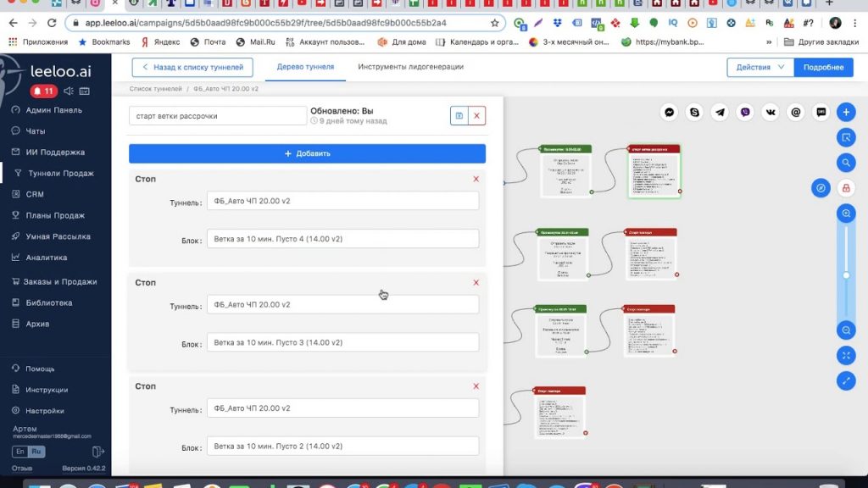Open Блок dropdown showing Пусто 3
Screen dimensions: 868x488
342,342
